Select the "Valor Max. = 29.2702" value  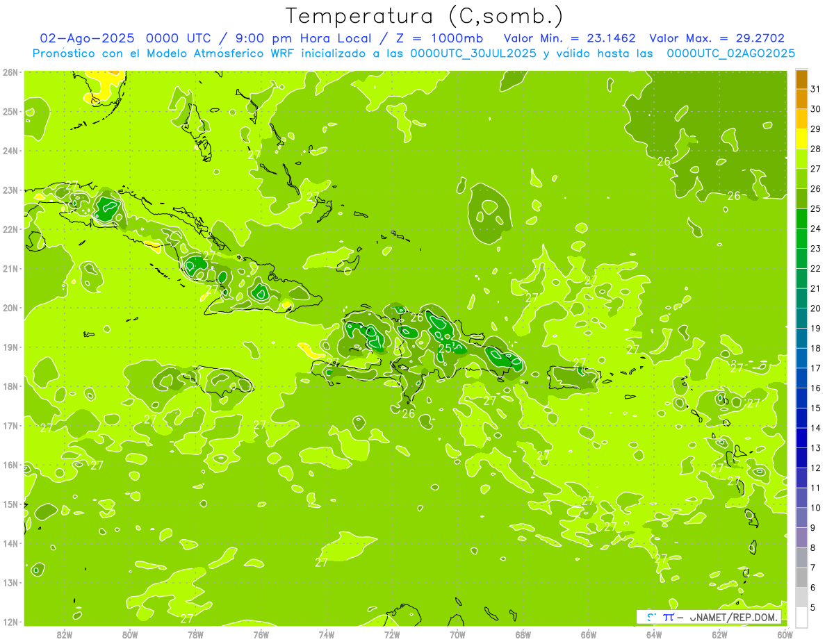(717, 38)
